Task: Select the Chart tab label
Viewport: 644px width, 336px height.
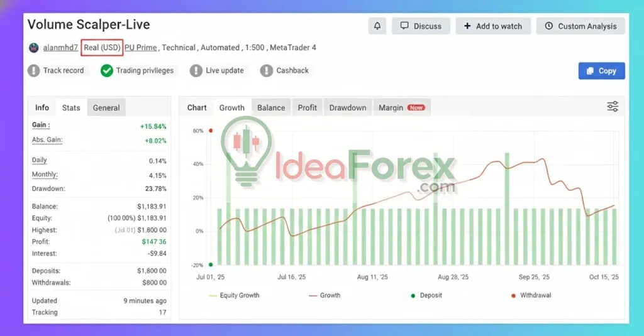Action: click(x=197, y=107)
